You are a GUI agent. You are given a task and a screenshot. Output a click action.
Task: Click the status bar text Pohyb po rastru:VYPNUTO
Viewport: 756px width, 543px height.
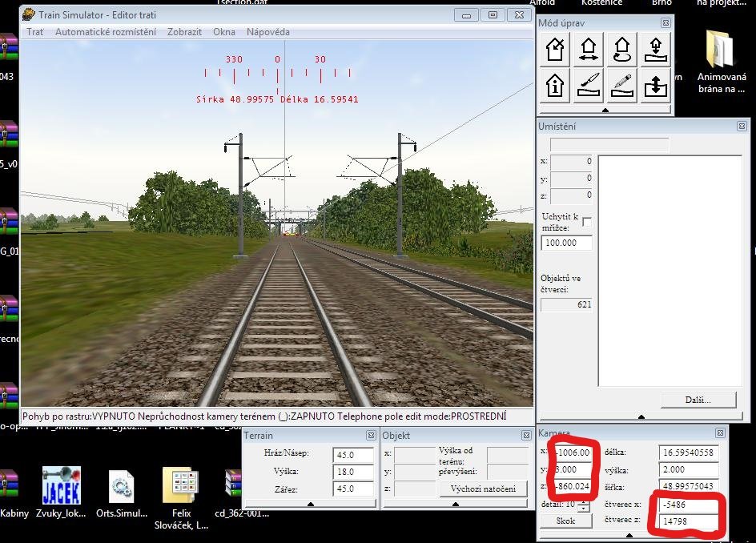pos(79,416)
